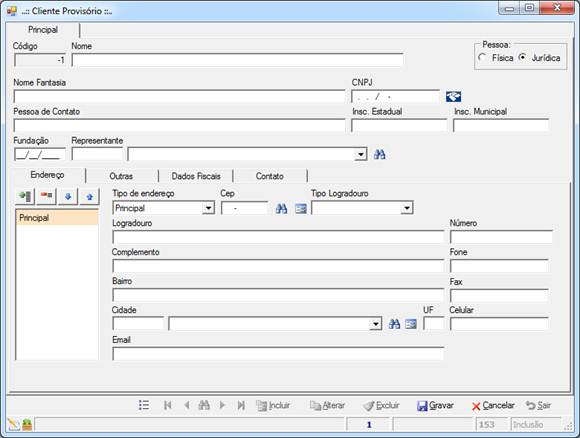Viewport: 580px width, 438px height.
Task: Open the Outras tab
Action: tap(121, 176)
